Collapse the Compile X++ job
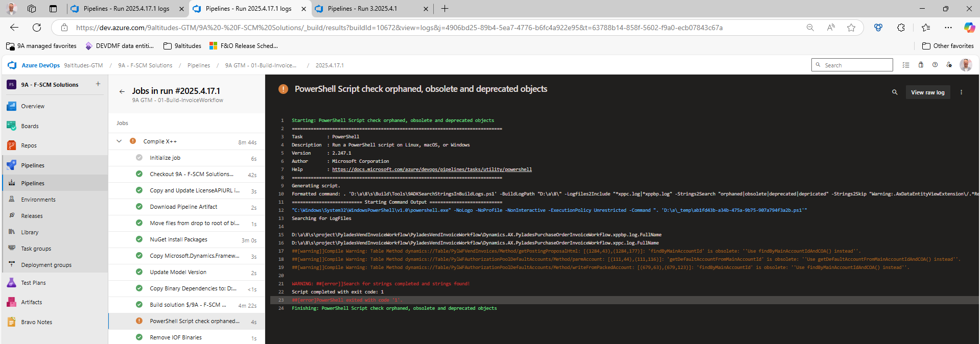The image size is (980, 344). [119, 141]
